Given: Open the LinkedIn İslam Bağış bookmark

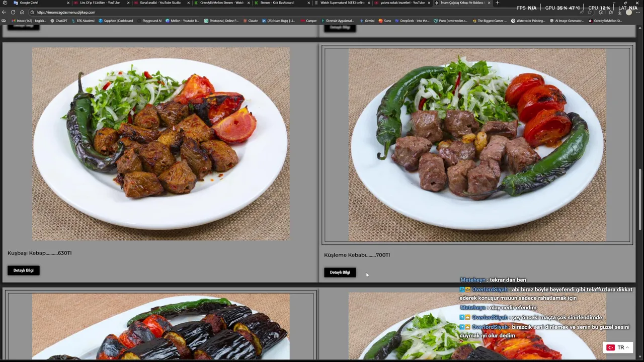Looking at the screenshot, I should [x=278, y=21].
